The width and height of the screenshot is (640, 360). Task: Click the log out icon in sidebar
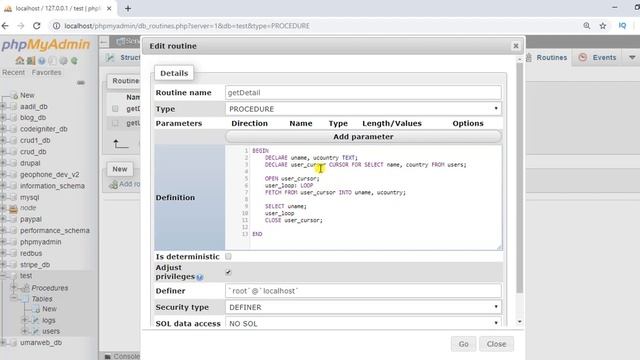[31, 61]
